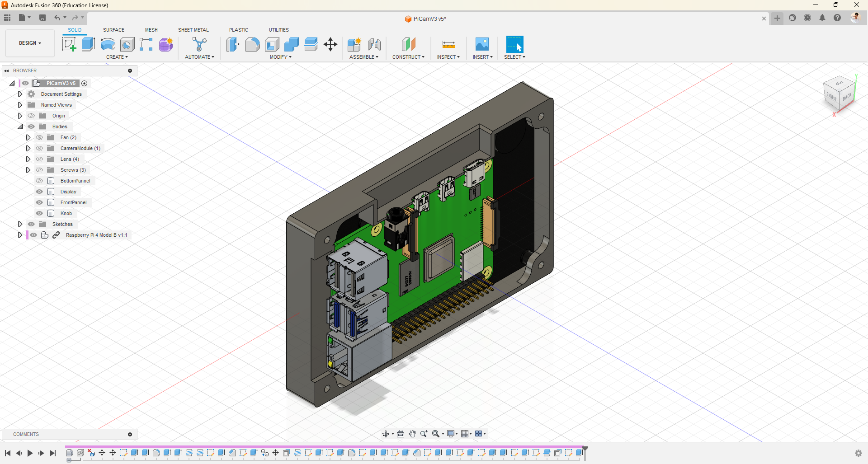The width and height of the screenshot is (868, 464).
Task: Select the Offset Plane construct tool
Action: click(x=408, y=44)
